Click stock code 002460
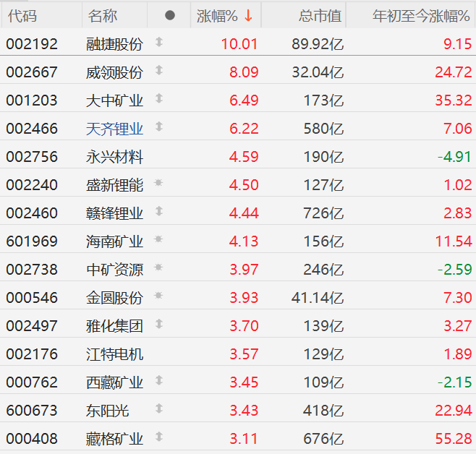This screenshot has height=454, width=476. [x=32, y=213]
